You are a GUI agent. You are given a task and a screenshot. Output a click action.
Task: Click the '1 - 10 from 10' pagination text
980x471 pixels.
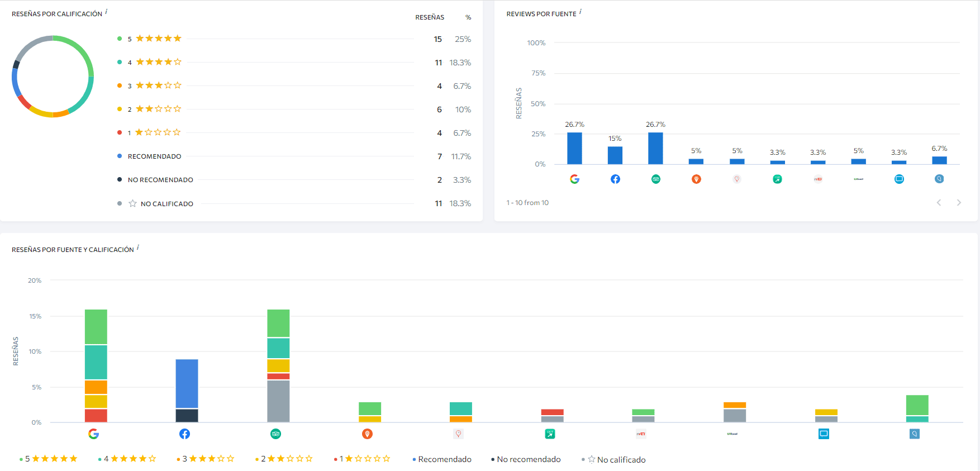tap(527, 202)
